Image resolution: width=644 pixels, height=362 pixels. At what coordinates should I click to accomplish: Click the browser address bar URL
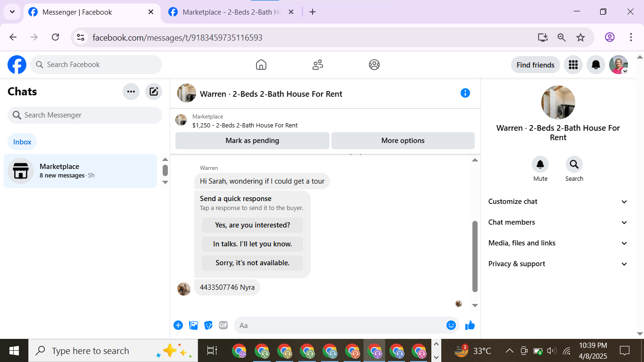coord(177,37)
